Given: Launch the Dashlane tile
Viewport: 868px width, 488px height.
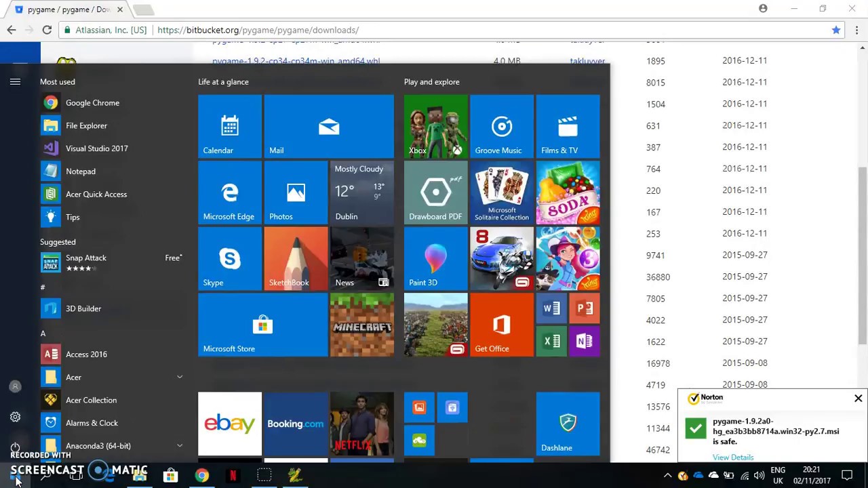Looking at the screenshot, I should coord(568,424).
